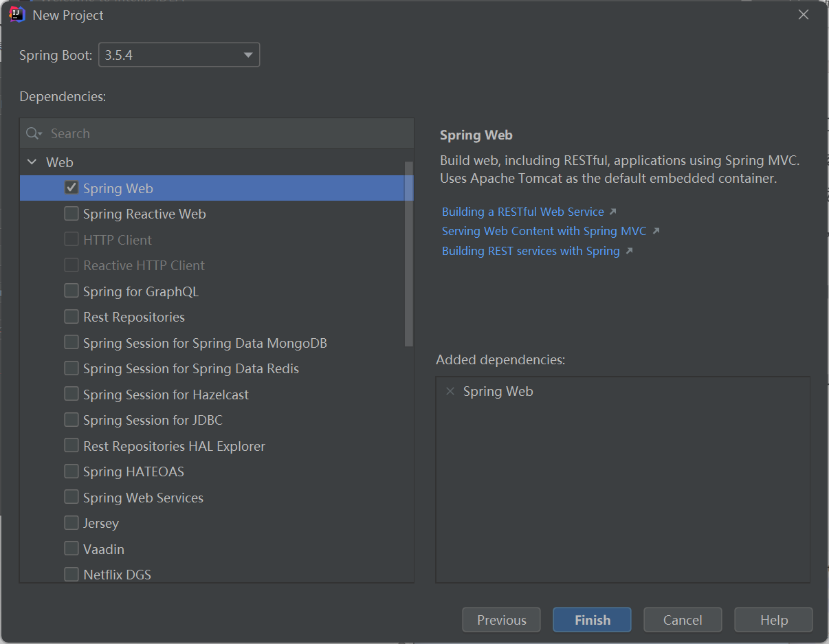Click the Cancel button
Viewport: 829px width, 644px height.
tap(683, 620)
